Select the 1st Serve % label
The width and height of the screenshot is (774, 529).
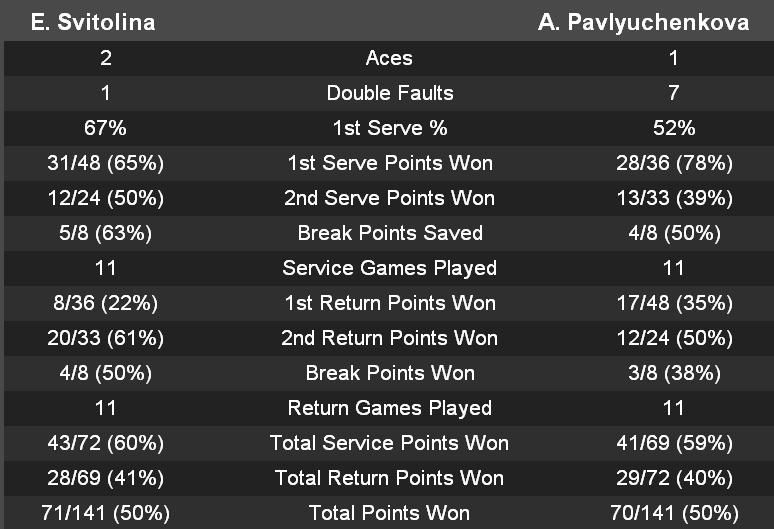point(389,128)
